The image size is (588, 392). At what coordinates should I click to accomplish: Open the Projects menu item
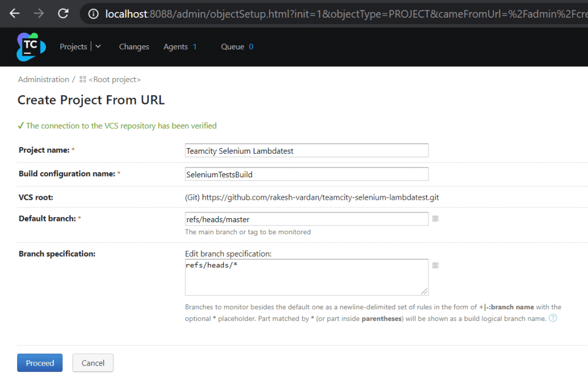(x=73, y=46)
